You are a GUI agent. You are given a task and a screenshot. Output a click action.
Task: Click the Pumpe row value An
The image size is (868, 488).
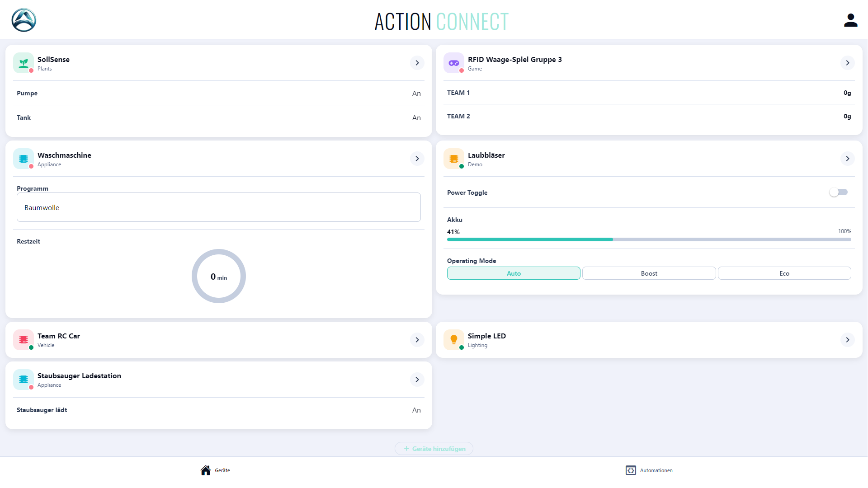416,94
